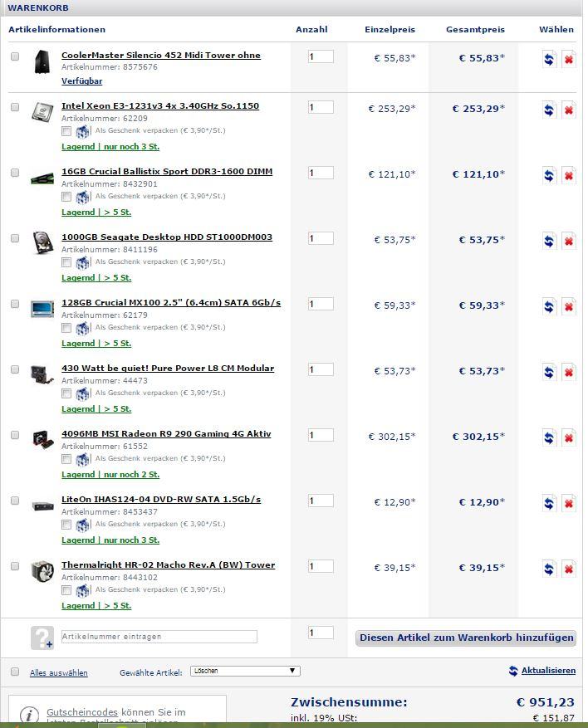Delete the MSI Radeon R9 290 item
Viewport: 588px width, 728px height.
(568, 438)
